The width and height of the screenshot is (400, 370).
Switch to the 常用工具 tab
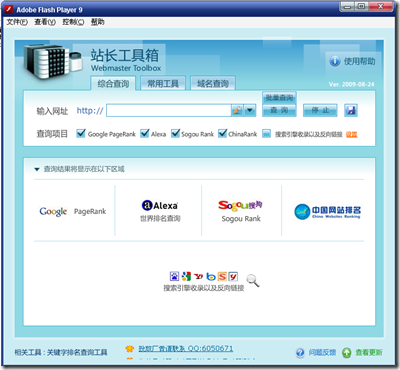point(163,84)
